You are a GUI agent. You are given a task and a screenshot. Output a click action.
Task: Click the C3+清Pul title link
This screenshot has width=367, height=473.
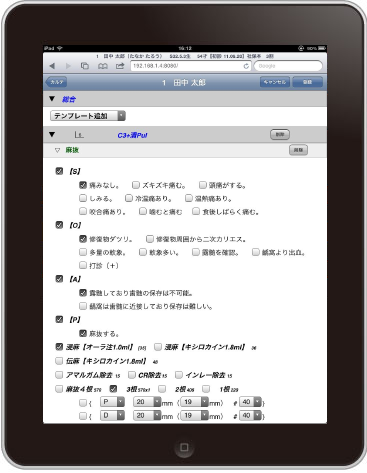pyautogui.click(x=132, y=135)
